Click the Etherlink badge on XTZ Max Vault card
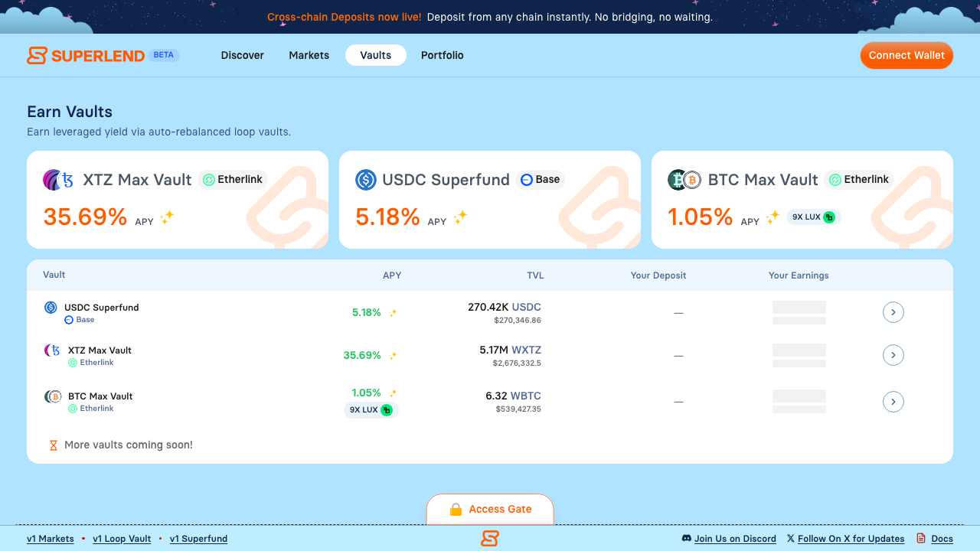Viewport: 980px width, 551px height. 233,180
